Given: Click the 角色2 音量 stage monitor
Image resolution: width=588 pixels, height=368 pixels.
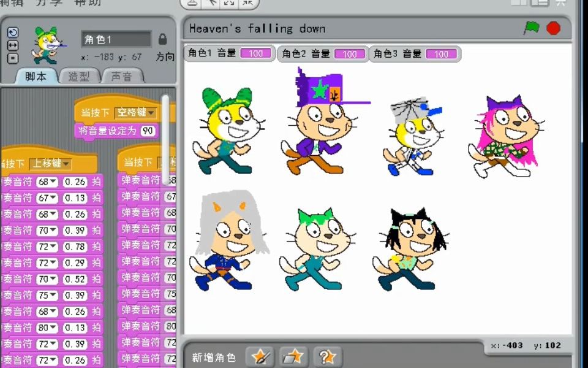Looking at the screenshot, I should pos(323,53).
